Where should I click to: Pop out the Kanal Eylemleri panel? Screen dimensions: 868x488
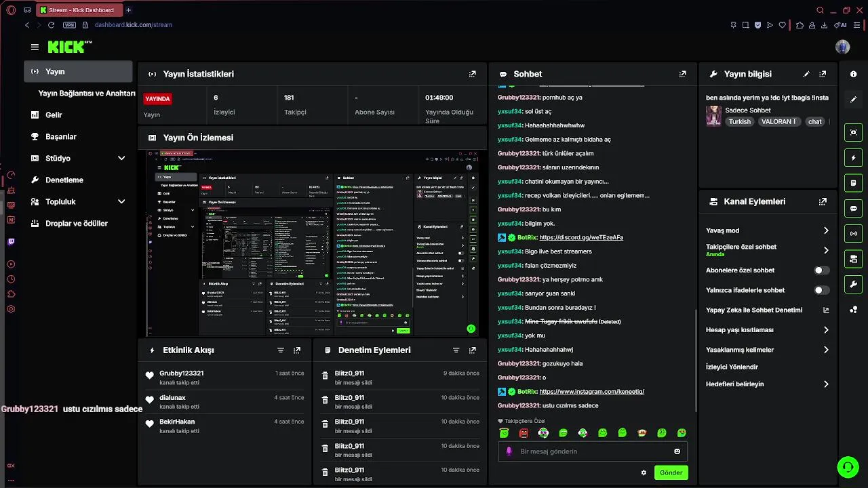point(823,201)
